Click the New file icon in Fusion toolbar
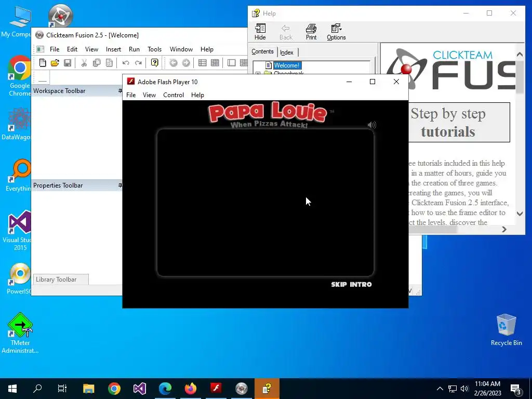 point(43,63)
